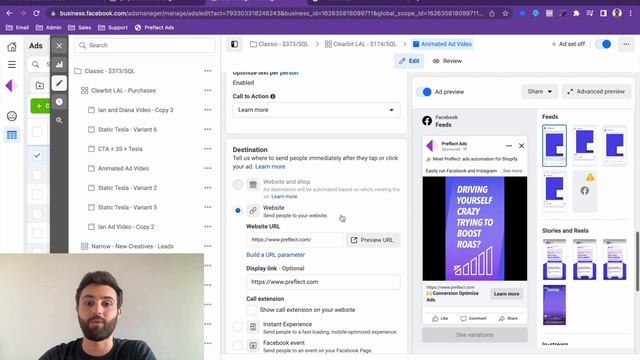Select Ian Ad Video - Copy 2
The height and width of the screenshot is (360, 640).
126,227
